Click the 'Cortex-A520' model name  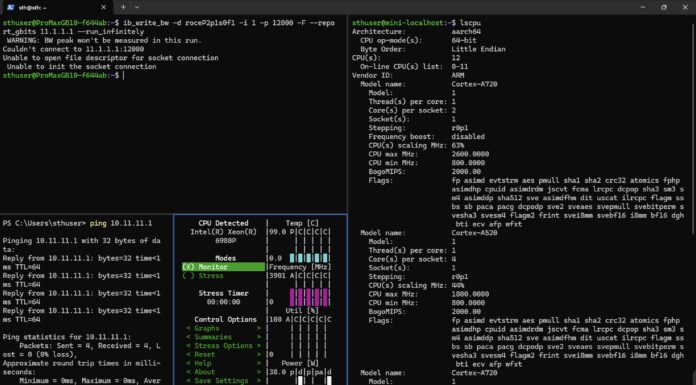tap(475, 233)
